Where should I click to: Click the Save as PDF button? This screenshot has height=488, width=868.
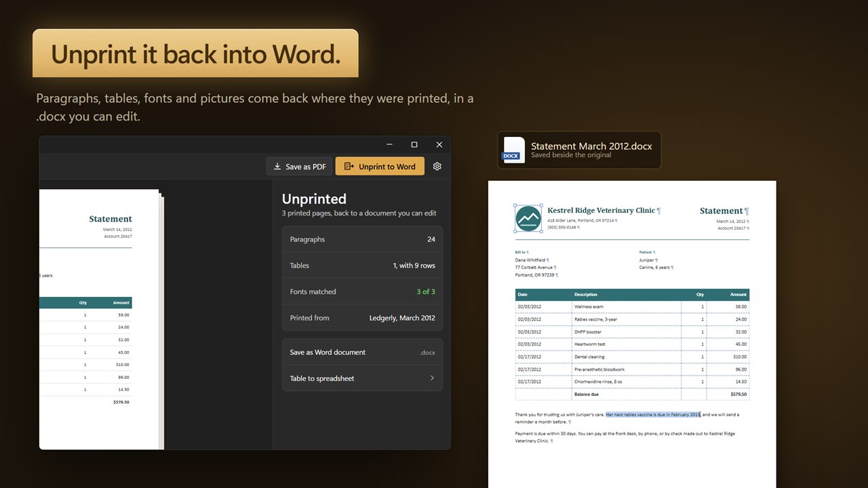299,166
